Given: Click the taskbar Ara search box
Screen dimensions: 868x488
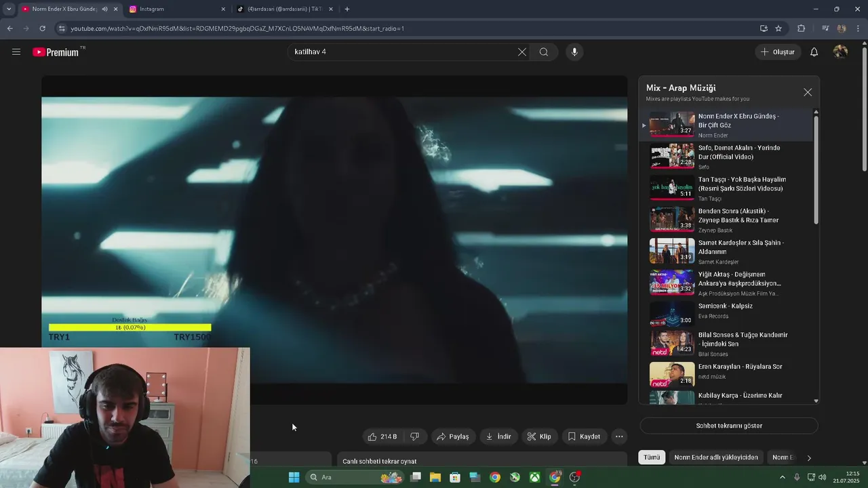Looking at the screenshot, I should click(x=355, y=477).
